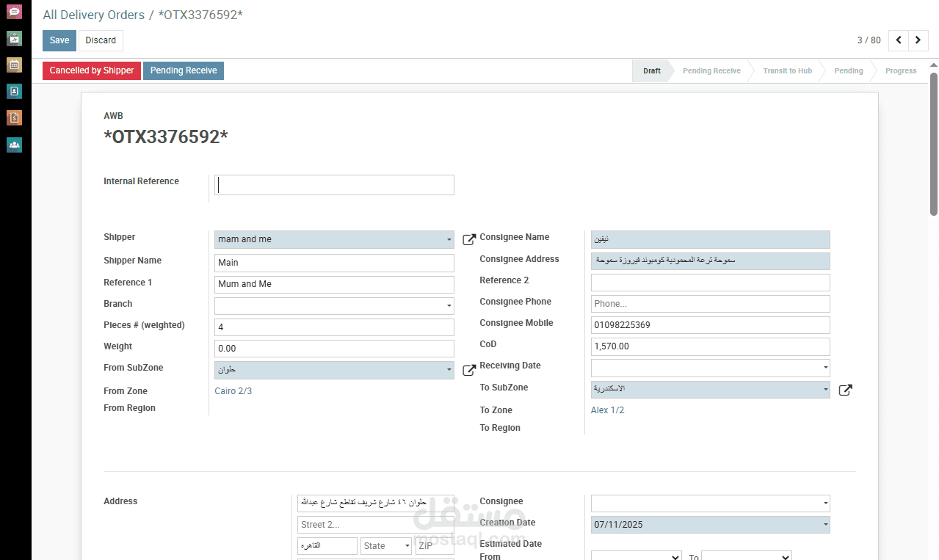
Task: Expand the Shipper dropdown
Action: (449, 240)
